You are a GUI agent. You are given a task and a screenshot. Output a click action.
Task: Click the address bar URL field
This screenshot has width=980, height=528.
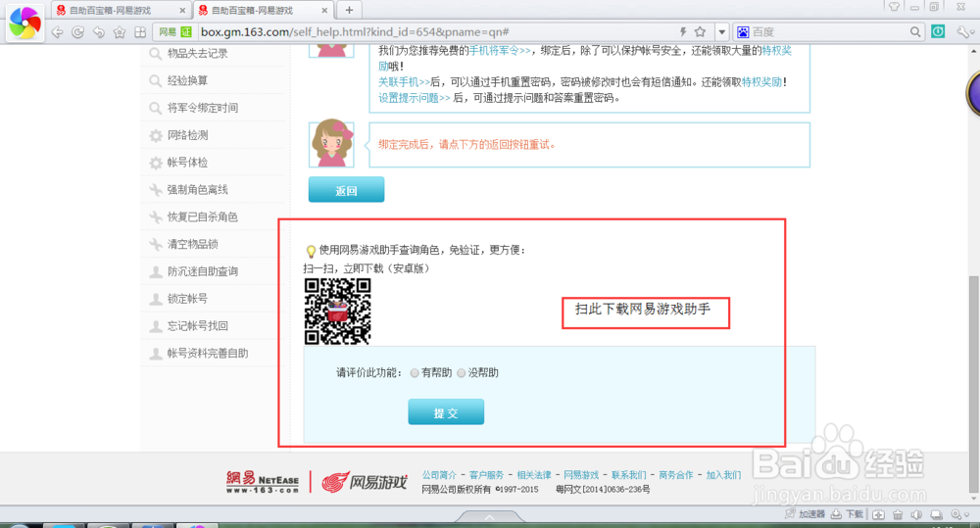pyautogui.click(x=437, y=32)
